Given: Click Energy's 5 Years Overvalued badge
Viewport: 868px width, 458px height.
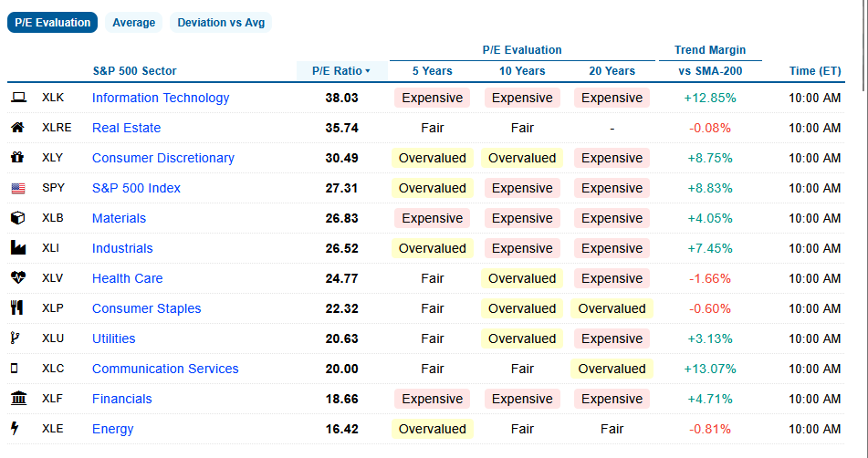Looking at the screenshot, I should coord(433,429).
